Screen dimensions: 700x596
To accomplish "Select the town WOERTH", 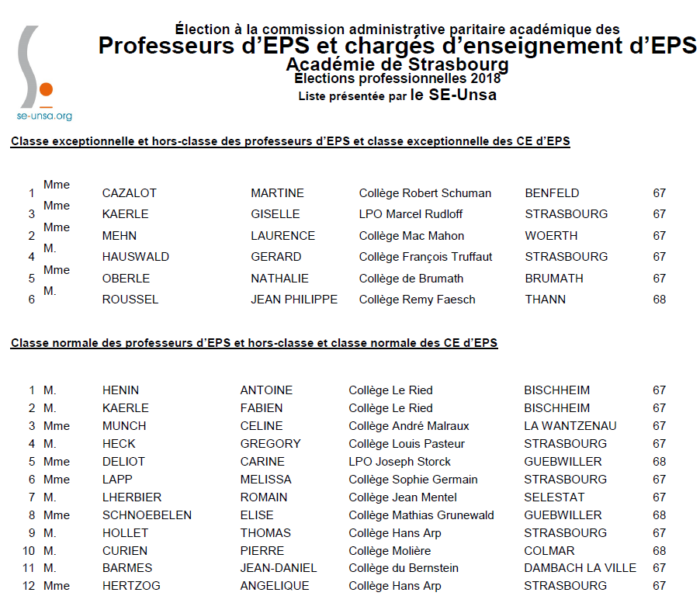I will coord(551,236).
